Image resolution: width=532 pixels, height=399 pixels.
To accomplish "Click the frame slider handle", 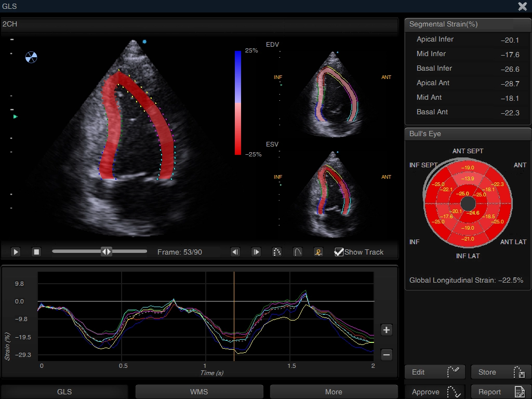I will (106, 251).
